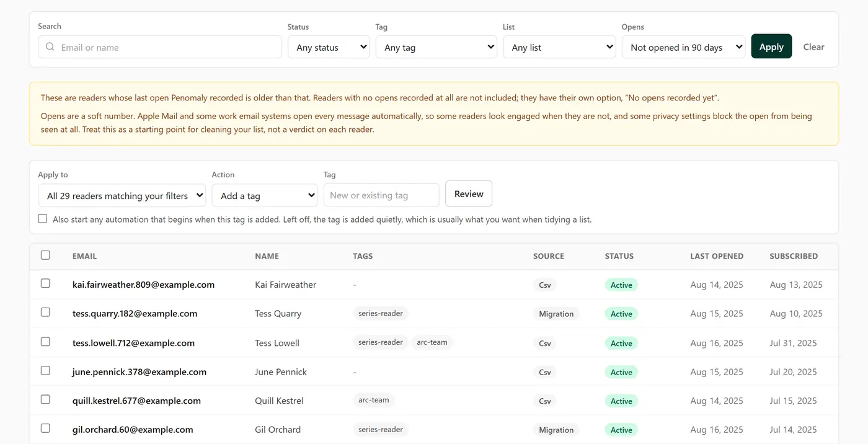Click the Active status badge for June Pennick
868x444 pixels.
621,372
